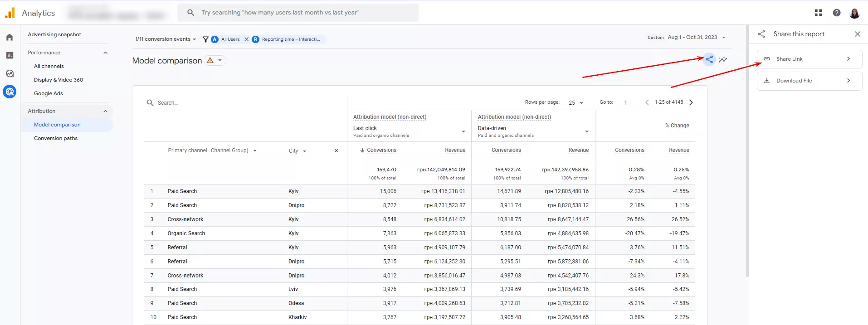
Task: Open the Rows per page dropdown
Action: click(x=576, y=103)
